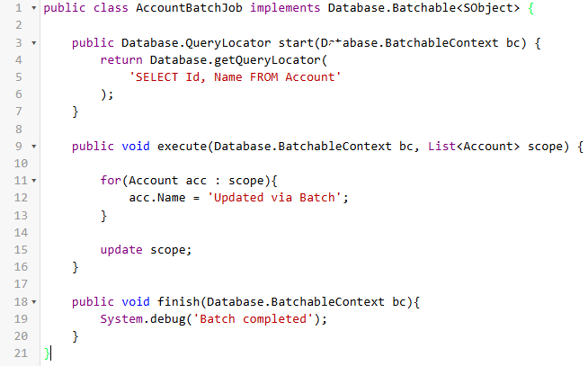The width and height of the screenshot is (588, 366).
Task: Click line number 21 in the gutter
Action: pos(13,353)
